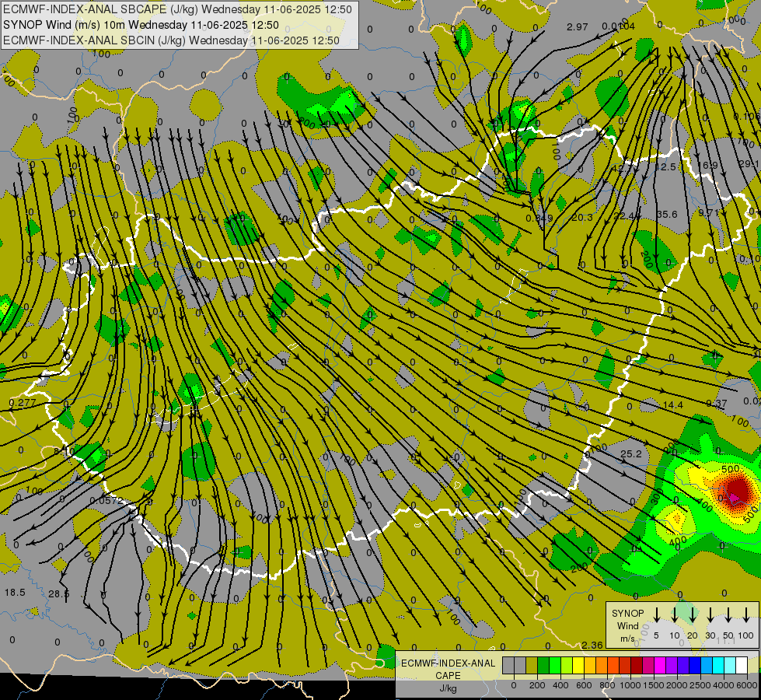The height and width of the screenshot is (700, 761).
Task: Click the map value '9.37' on east side
Action: coord(717,404)
